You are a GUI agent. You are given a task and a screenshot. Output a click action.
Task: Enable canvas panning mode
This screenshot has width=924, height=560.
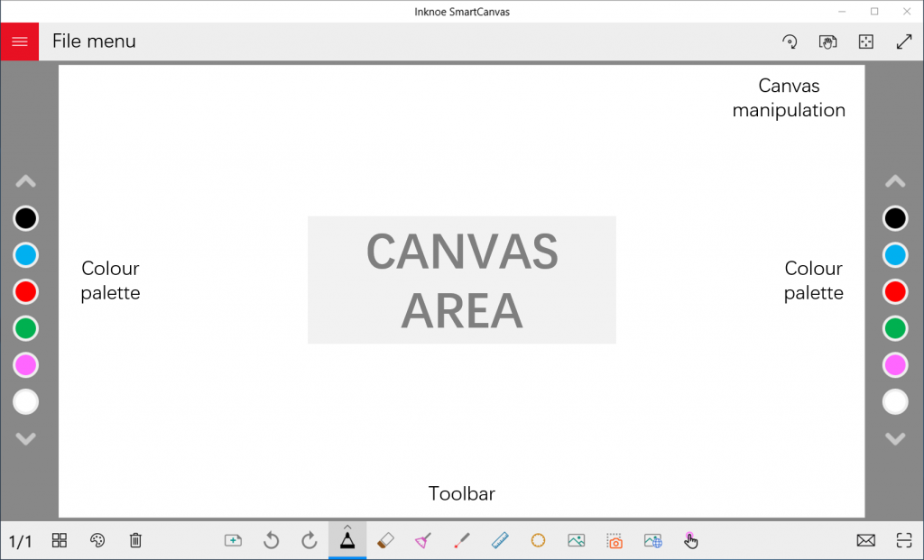coord(827,41)
